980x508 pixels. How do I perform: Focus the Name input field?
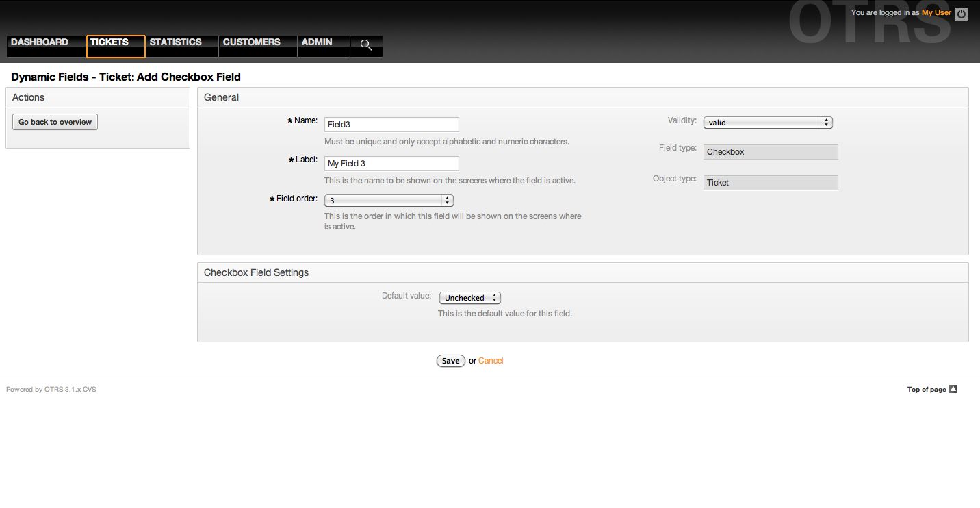[x=391, y=125]
